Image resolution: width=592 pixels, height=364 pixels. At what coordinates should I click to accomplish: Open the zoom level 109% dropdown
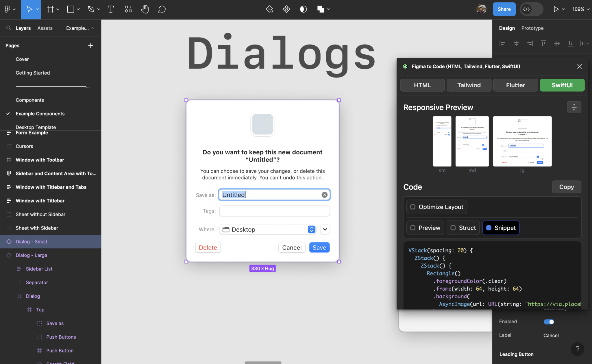coord(580,9)
